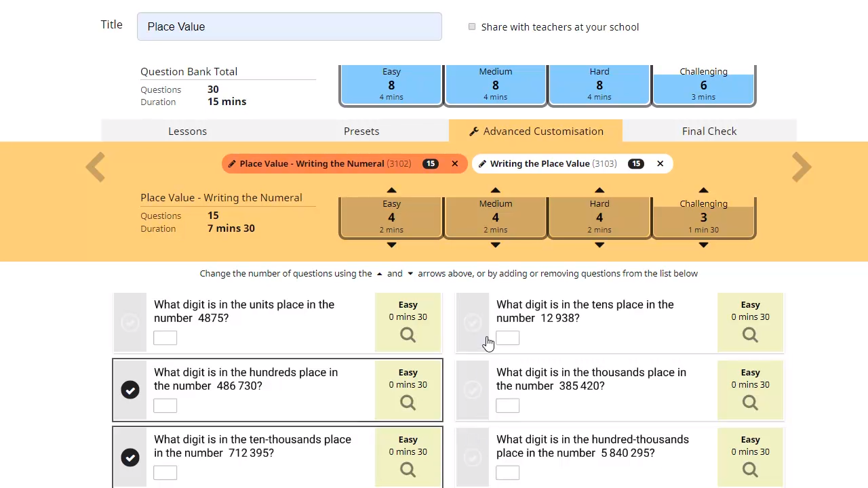Decrease Medium question count with down arrow
The width and height of the screenshot is (868, 488).
click(x=496, y=245)
